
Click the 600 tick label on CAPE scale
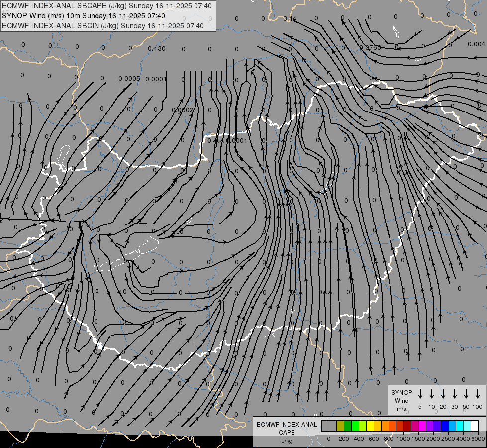pyautogui.click(x=374, y=439)
